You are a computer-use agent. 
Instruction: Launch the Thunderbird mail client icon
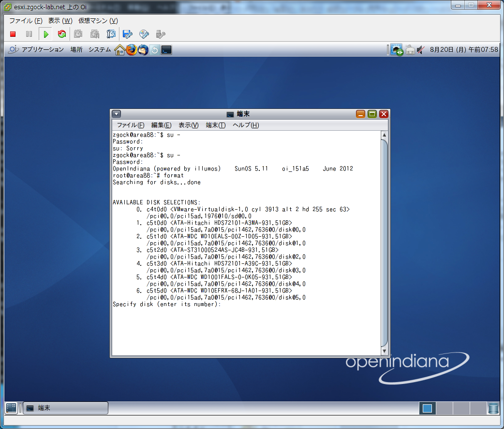[x=143, y=50]
